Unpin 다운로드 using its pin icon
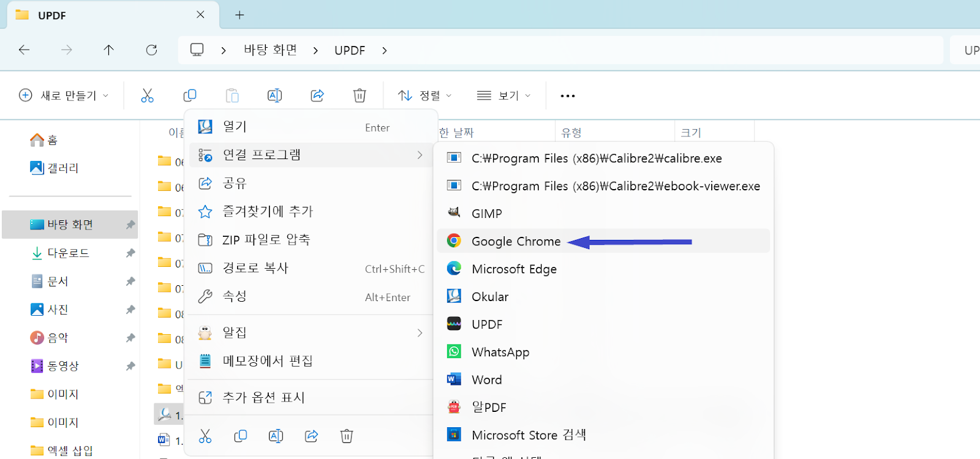The width and height of the screenshot is (980, 459). (130, 253)
